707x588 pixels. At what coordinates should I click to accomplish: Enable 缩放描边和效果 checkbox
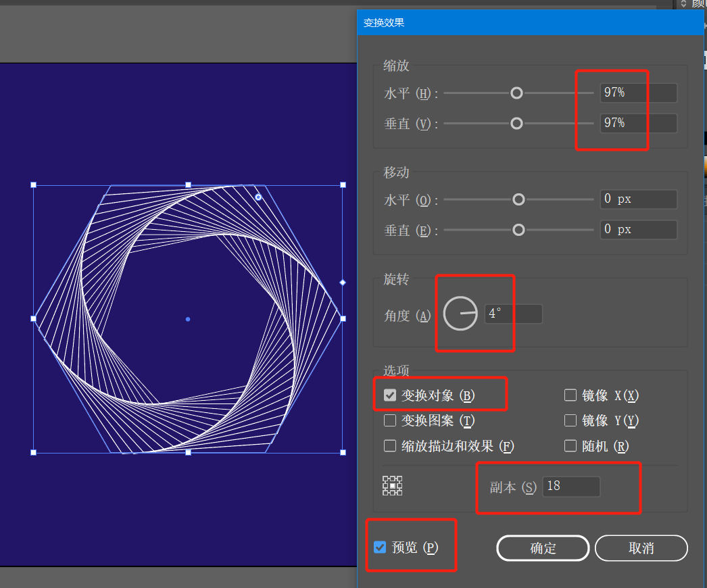(x=390, y=446)
